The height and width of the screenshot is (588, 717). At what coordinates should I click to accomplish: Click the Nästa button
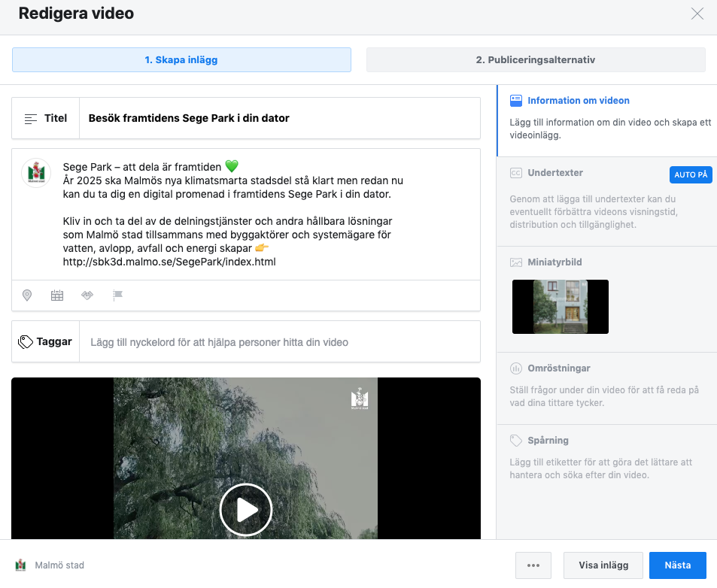coord(678,565)
